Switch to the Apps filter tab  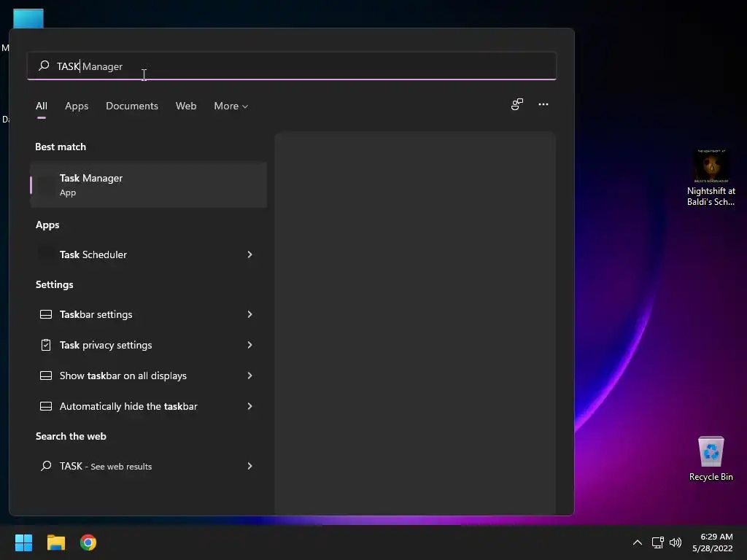pyautogui.click(x=77, y=106)
